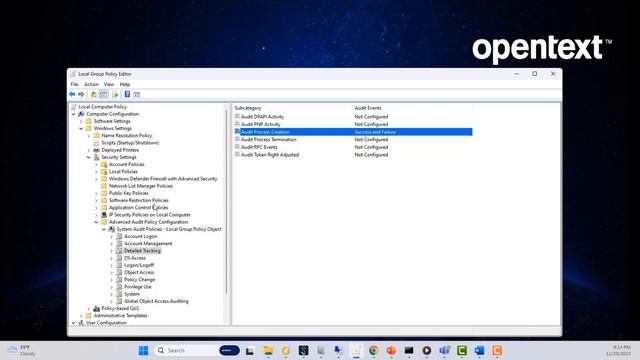
Task: Open the weather widget on the taskbar
Action: [22, 350]
